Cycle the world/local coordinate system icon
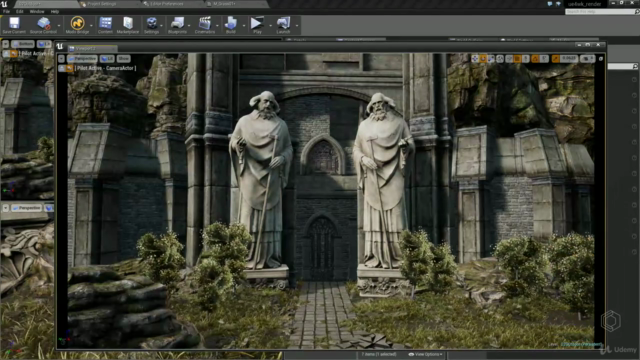Image resolution: width=640 pixels, height=360 pixels. coord(500,59)
